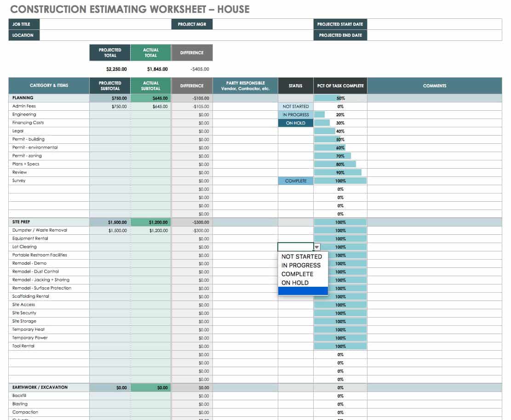This screenshot has height=420, width=511.
Task: Select the Tool Rental row label
Action: [23, 346]
